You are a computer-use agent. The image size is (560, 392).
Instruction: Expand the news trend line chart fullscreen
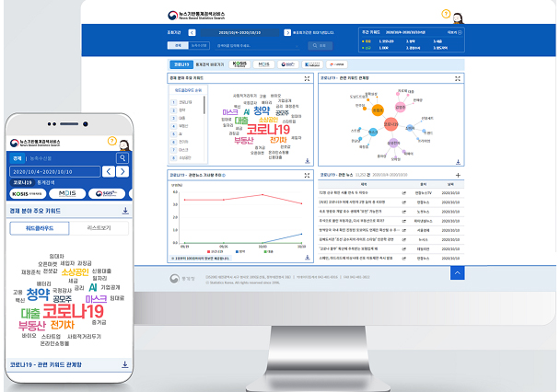(306, 174)
